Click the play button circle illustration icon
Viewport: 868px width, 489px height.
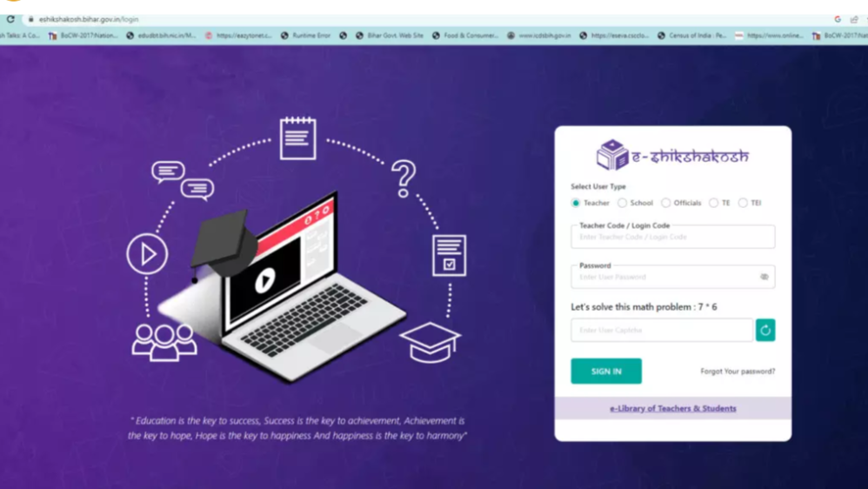[x=147, y=254]
